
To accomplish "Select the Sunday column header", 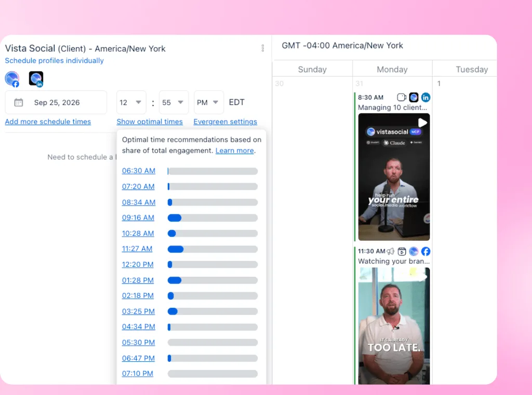I will coord(312,69).
